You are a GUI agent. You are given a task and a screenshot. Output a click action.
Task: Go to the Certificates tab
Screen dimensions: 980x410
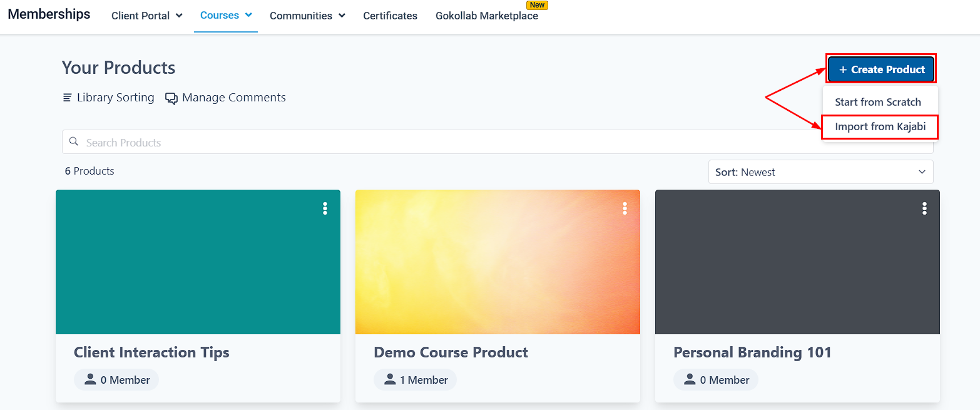(390, 16)
